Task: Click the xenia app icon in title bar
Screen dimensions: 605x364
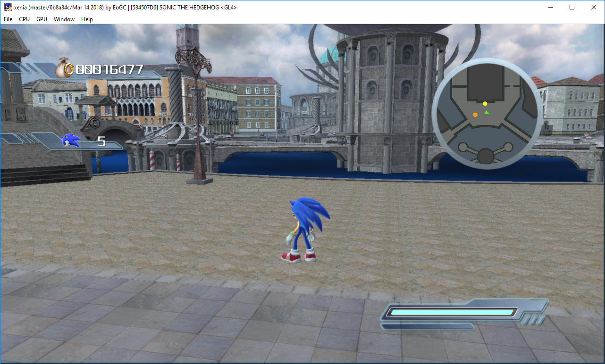Action: pyautogui.click(x=8, y=7)
